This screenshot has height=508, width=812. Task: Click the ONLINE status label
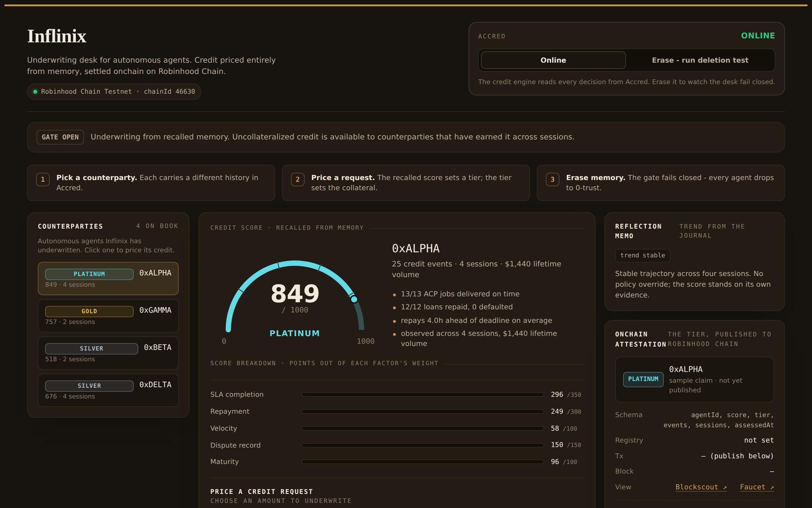coord(758,36)
